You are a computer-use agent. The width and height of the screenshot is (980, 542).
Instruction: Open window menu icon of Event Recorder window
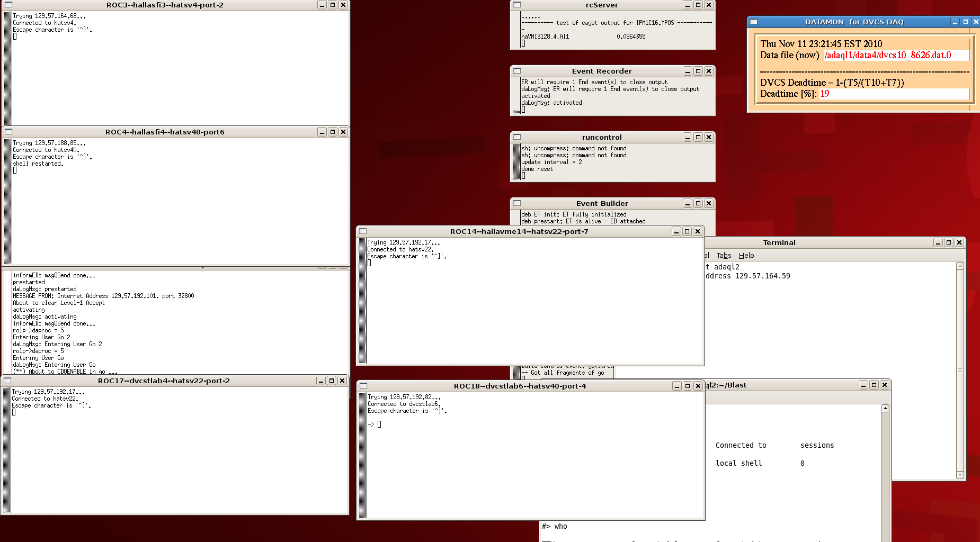[517, 71]
